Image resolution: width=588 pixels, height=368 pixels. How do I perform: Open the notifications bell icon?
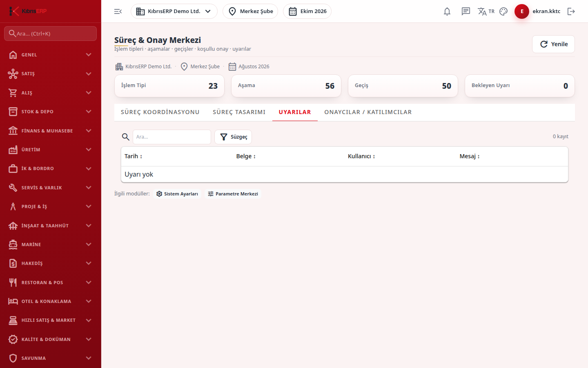tap(447, 11)
